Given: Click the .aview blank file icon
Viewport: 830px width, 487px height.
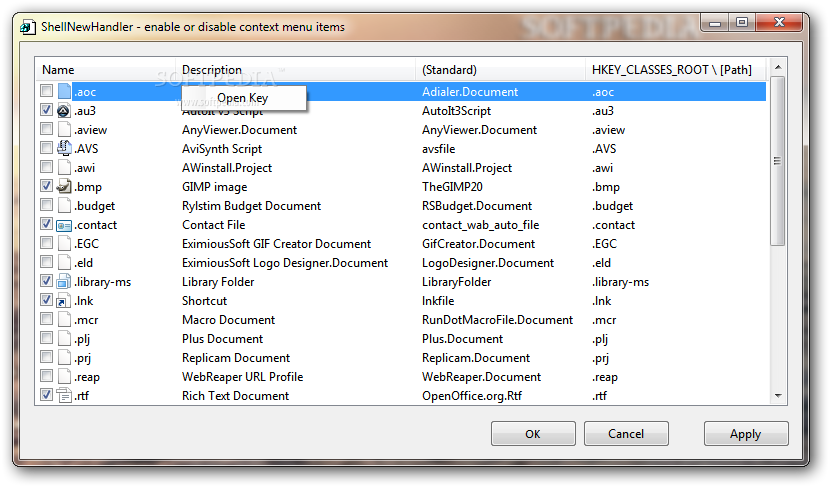Looking at the screenshot, I should [64, 130].
